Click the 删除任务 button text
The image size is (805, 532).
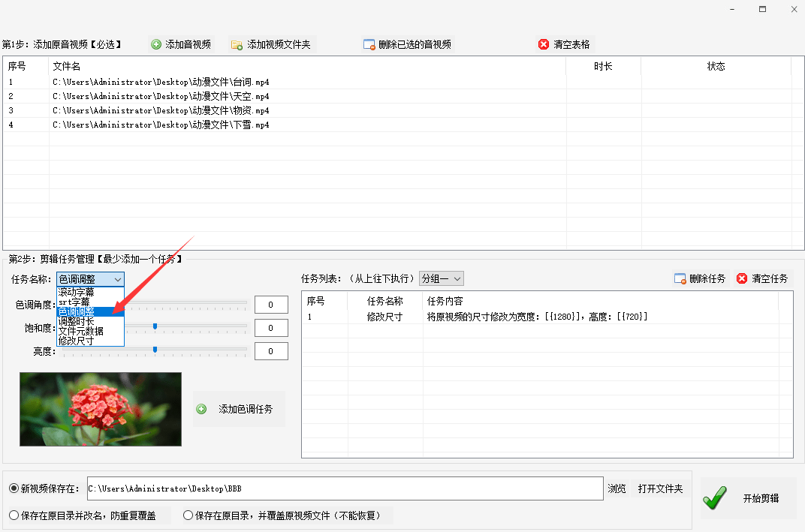coord(707,278)
